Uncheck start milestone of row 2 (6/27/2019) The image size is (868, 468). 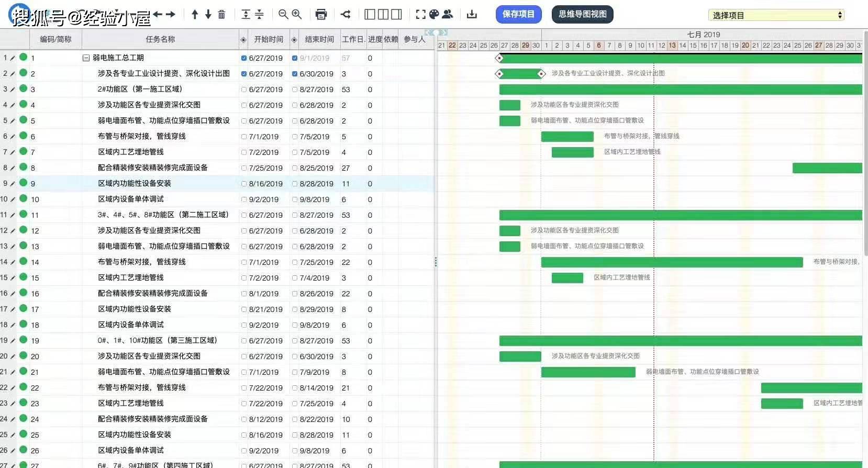[x=244, y=74]
